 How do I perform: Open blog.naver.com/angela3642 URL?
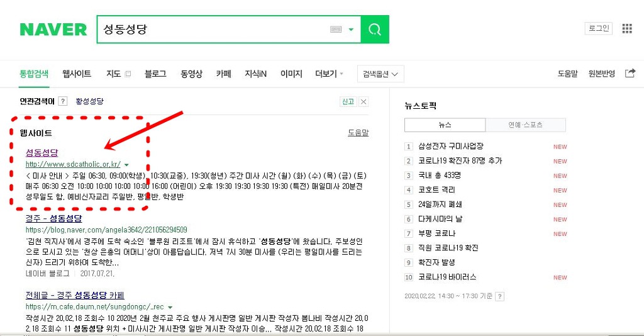pos(106,230)
